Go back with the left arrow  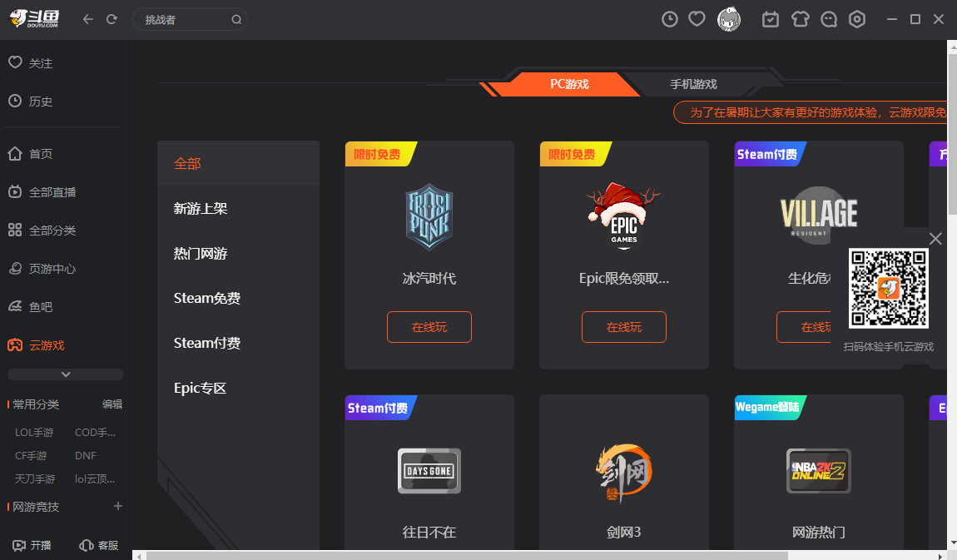point(88,19)
